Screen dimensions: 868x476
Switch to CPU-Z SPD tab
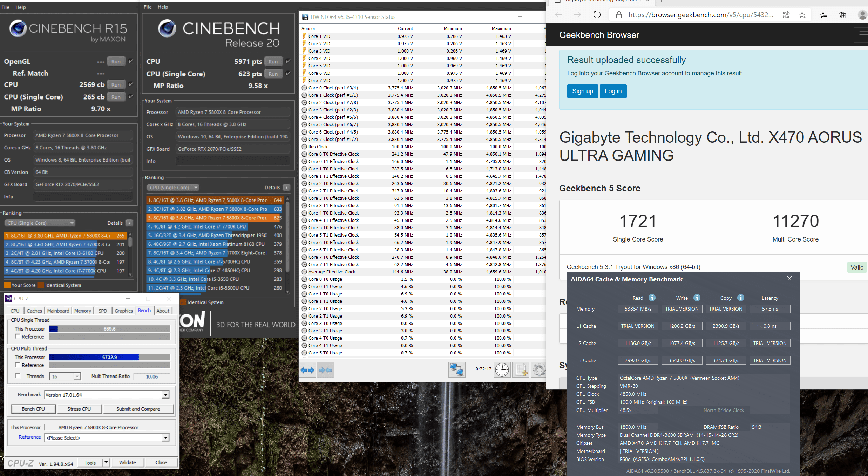pos(103,311)
